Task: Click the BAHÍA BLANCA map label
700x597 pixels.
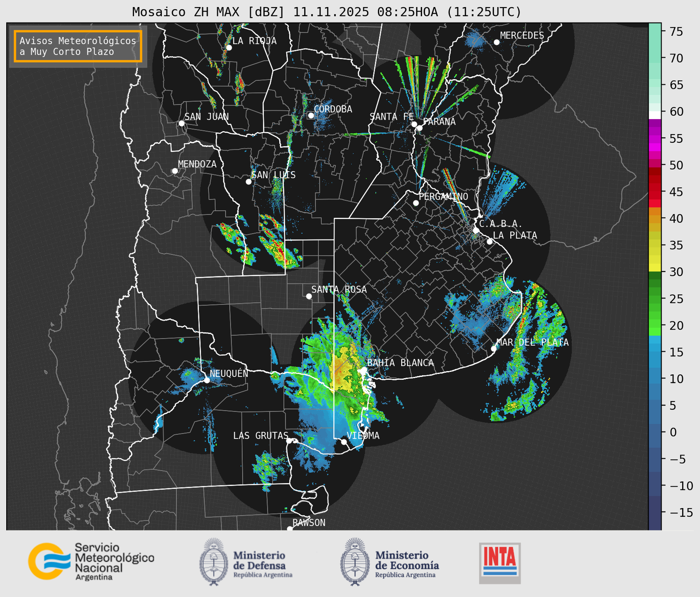Action: (x=400, y=363)
